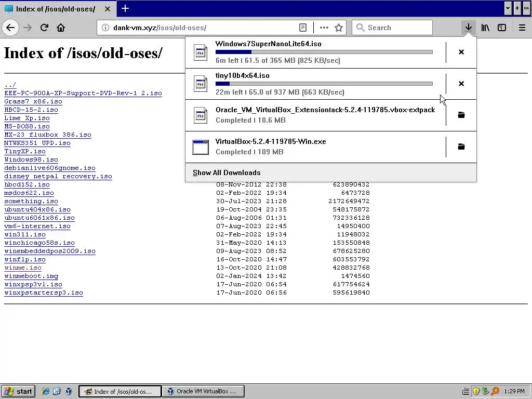Download Lime Xp.iso

(x=27, y=118)
